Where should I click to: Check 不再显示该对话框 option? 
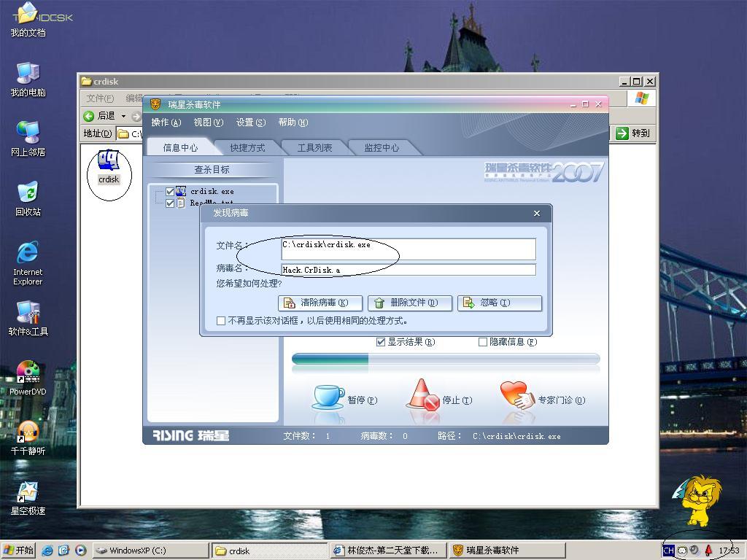[220, 321]
